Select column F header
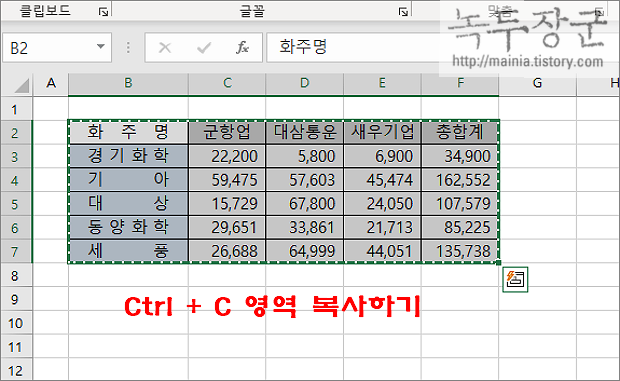620x381 pixels. [x=460, y=83]
